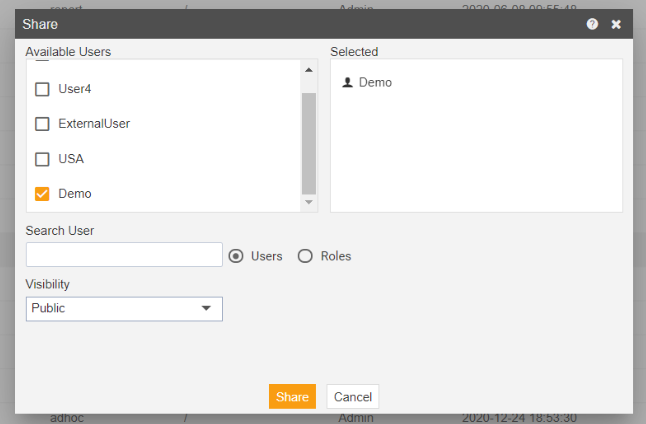This screenshot has height=424, width=646.
Task: Click the scroll down arrow in Available Users
Action: pyautogui.click(x=309, y=202)
